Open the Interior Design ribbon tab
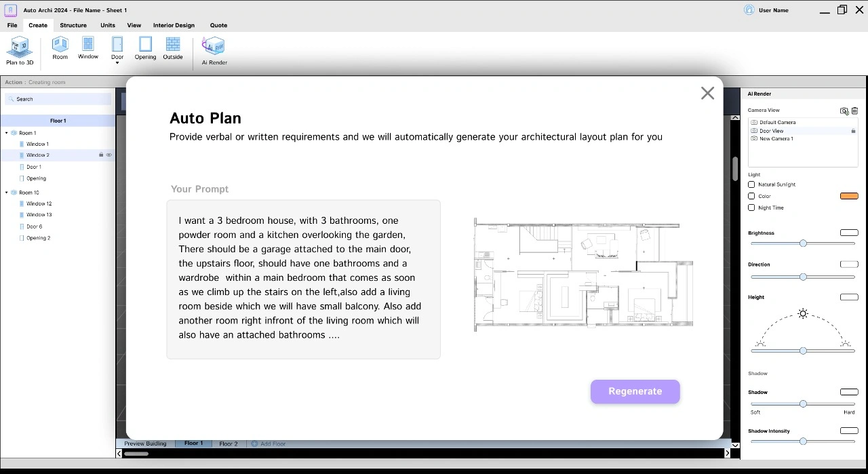The width and height of the screenshot is (868, 474). click(174, 25)
